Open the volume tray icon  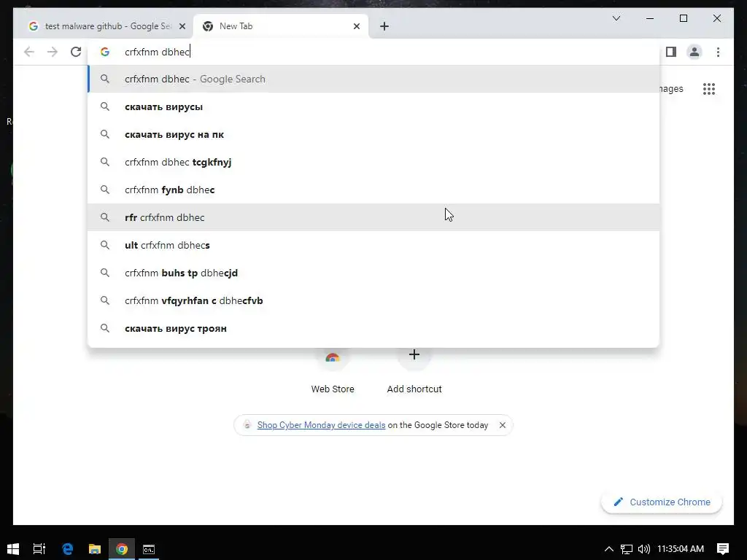pos(643,549)
